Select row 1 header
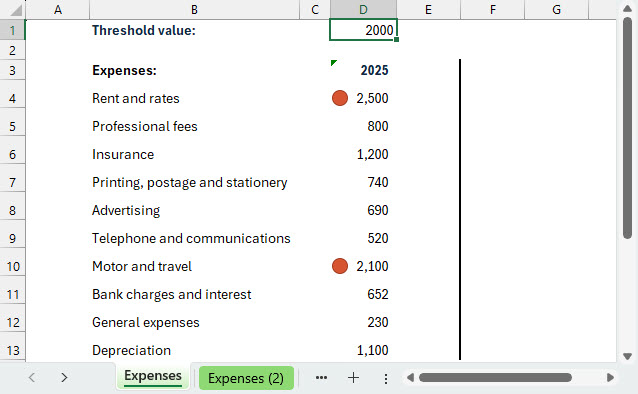 click(13, 30)
